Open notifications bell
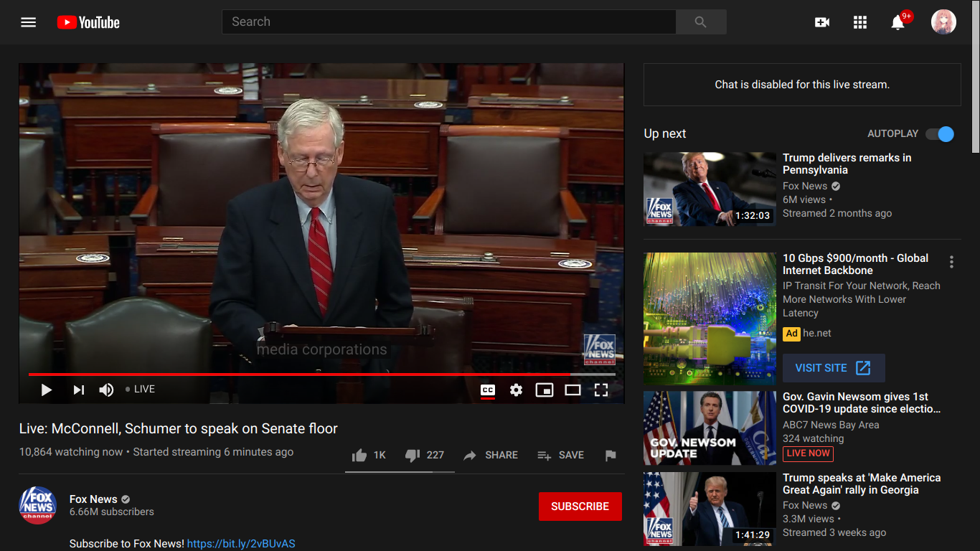The image size is (980, 551). click(897, 22)
